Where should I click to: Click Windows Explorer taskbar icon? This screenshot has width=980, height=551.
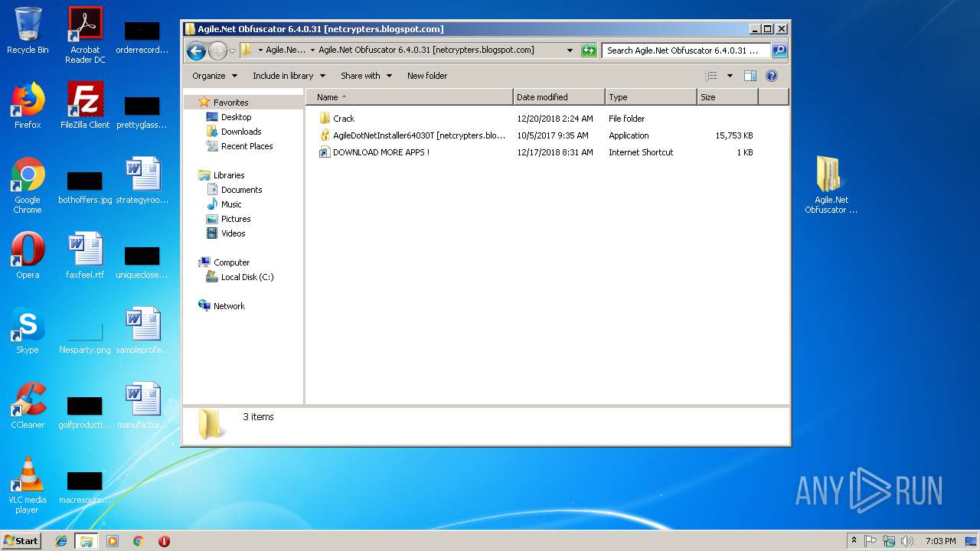click(x=86, y=541)
